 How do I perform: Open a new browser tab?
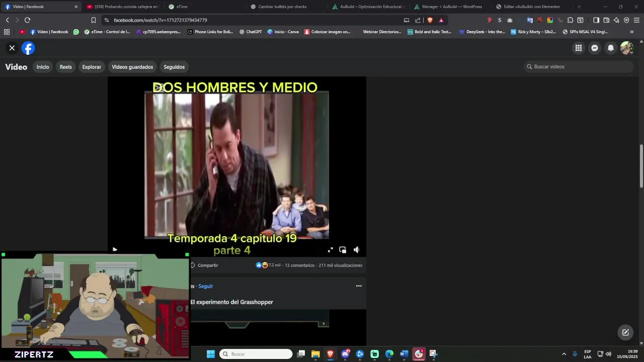tap(579, 7)
